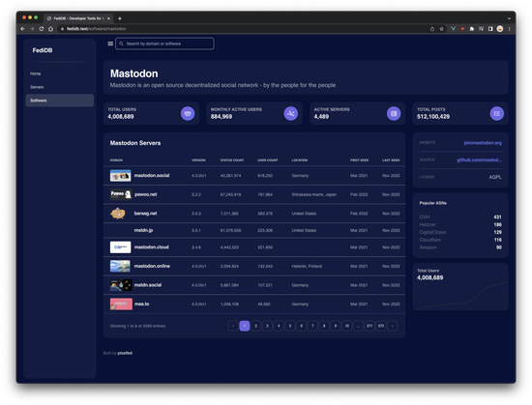
Task: Go to the next page arrow in pagination
Action: click(x=392, y=326)
